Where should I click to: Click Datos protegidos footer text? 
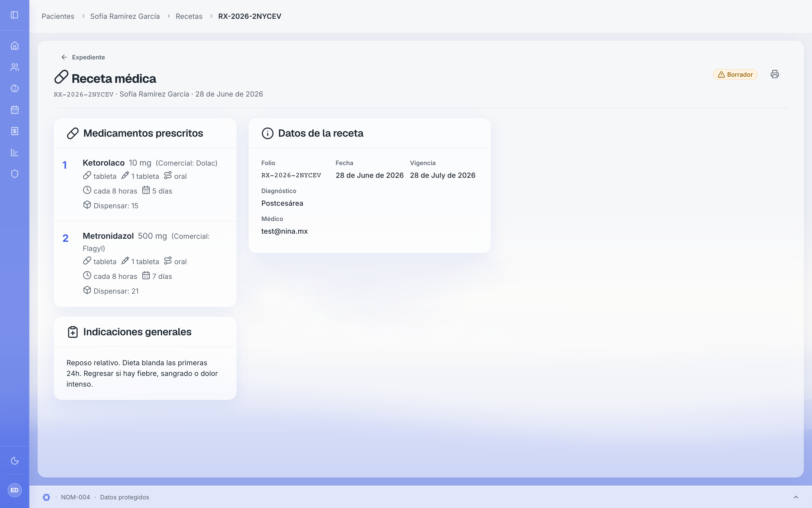pyautogui.click(x=125, y=497)
